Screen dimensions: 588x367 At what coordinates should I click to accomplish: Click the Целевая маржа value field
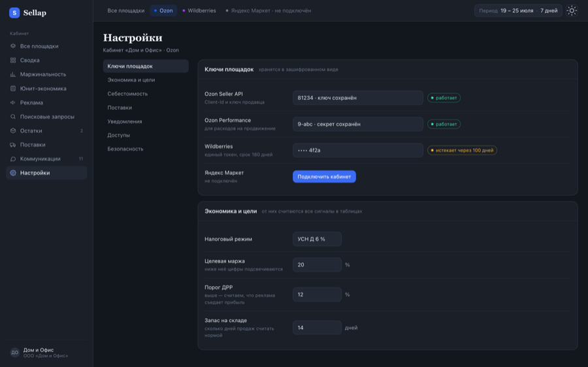317,264
